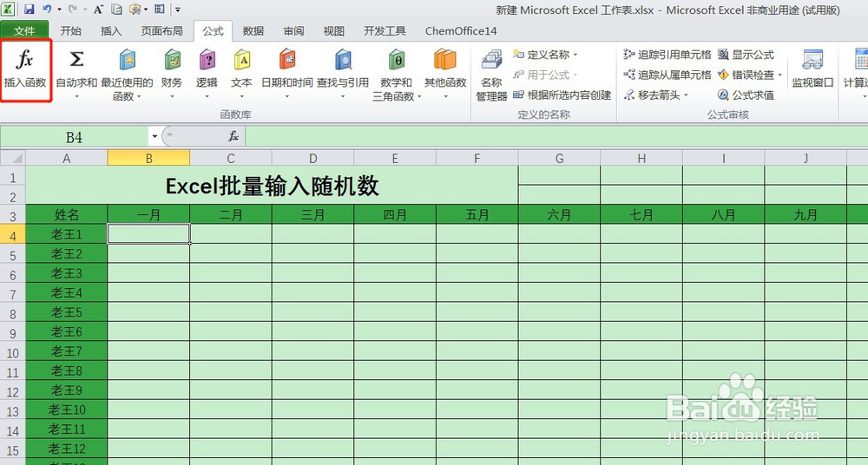Open the Name Box dropdown arrow
The image size is (868, 465).
click(155, 136)
